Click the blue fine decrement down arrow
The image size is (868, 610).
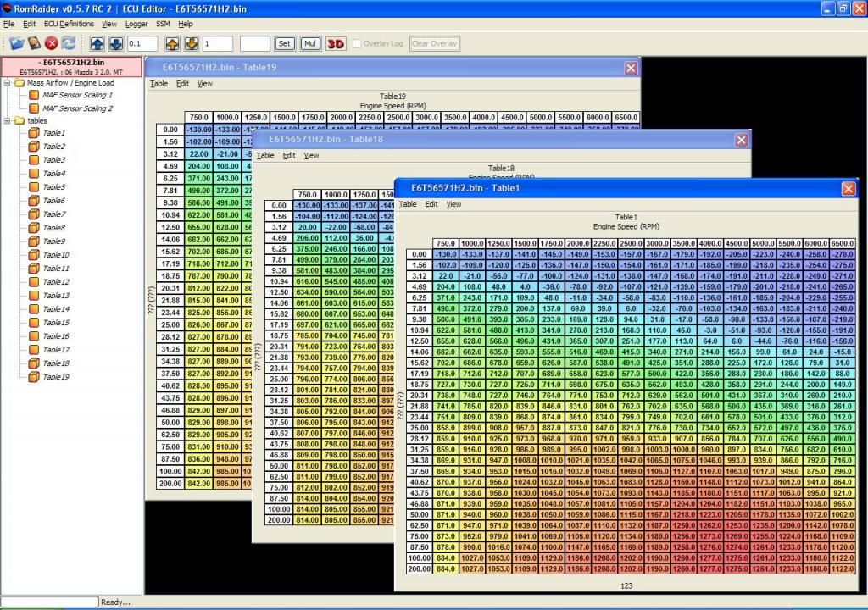click(115, 43)
